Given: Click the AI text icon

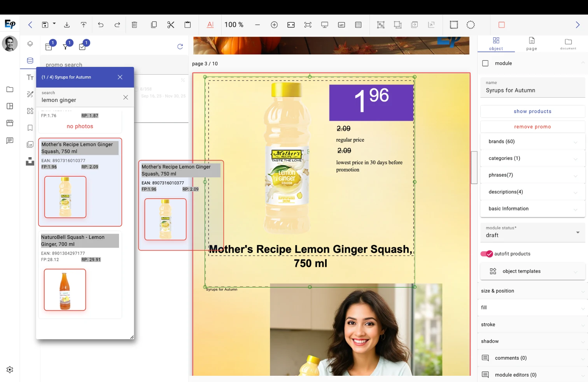Looking at the screenshot, I should point(210,25).
